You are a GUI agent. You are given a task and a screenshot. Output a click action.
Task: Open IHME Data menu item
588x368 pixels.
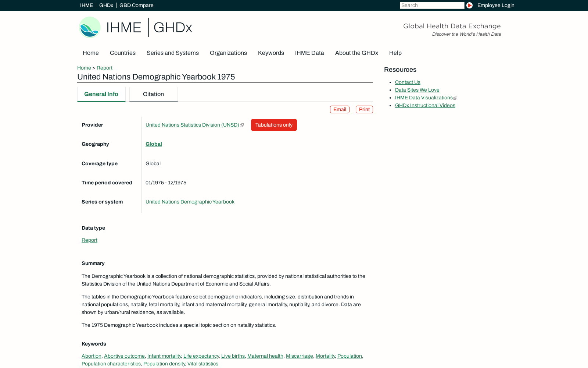(x=309, y=53)
